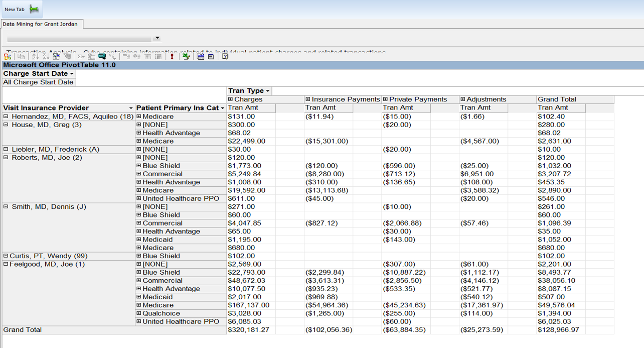Toggle the AutoFilter funnel icon
Screen dimensions: 644x348
pos(56,57)
